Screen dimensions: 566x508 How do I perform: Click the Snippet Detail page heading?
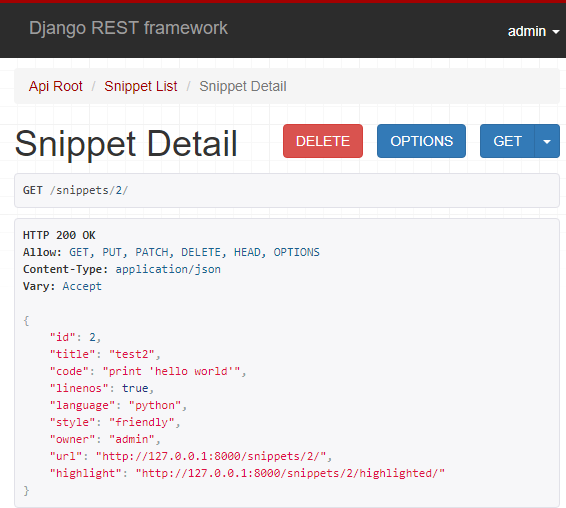click(x=126, y=144)
